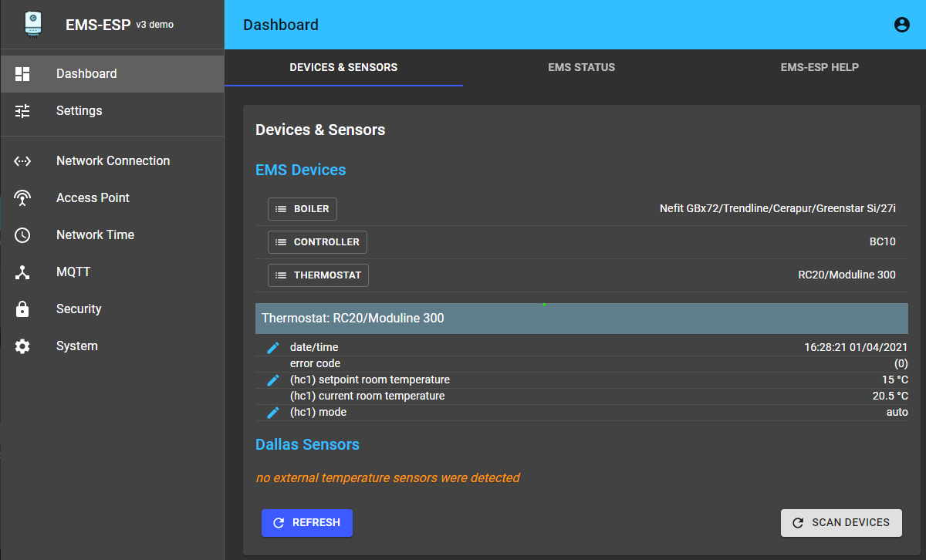Expand the Controller device details
Image resolution: width=926 pixels, height=560 pixels.
[x=317, y=242]
